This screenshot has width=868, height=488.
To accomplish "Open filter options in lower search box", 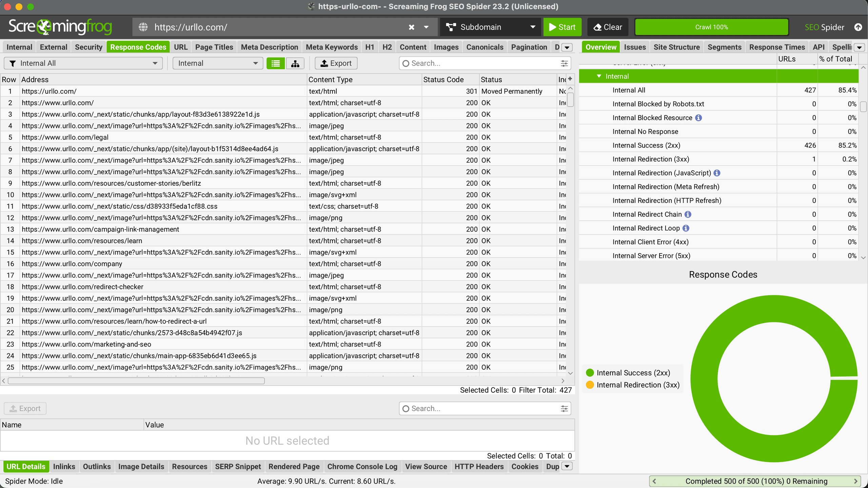I will pyautogui.click(x=564, y=409).
